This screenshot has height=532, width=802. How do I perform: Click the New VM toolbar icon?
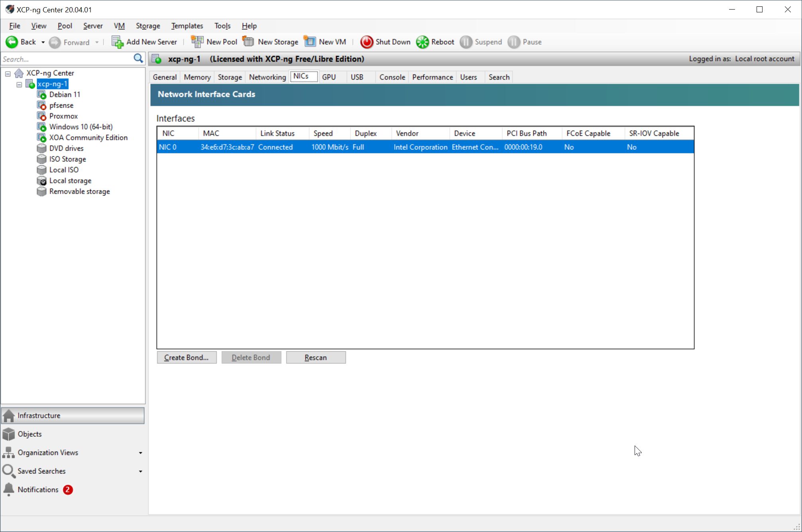coord(310,42)
